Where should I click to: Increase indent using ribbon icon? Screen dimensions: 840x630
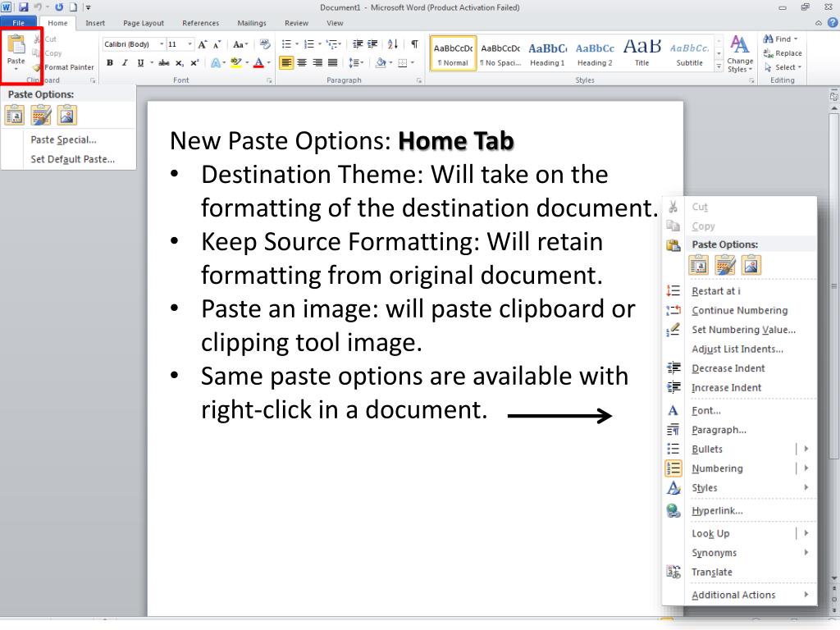[x=372, y=44]
